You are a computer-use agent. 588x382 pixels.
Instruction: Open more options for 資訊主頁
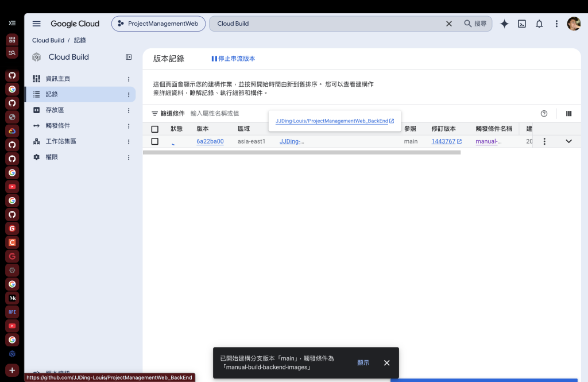click(129, 79)
